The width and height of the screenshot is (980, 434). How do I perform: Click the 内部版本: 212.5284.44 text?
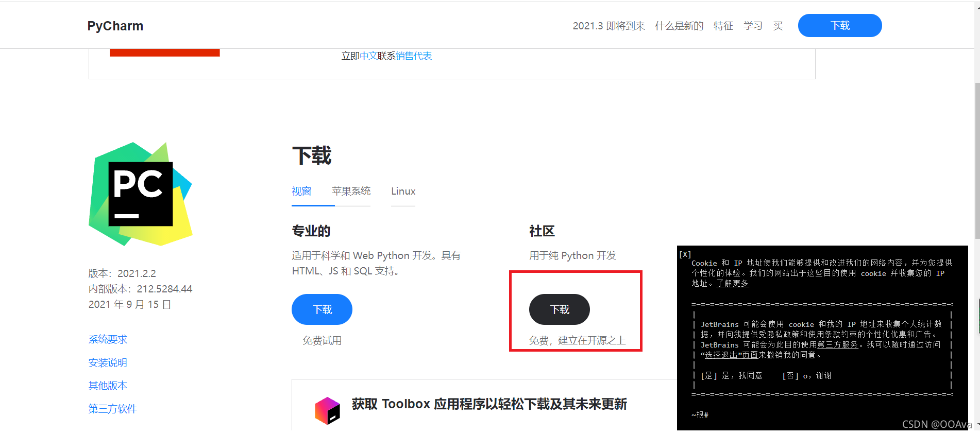140,289
